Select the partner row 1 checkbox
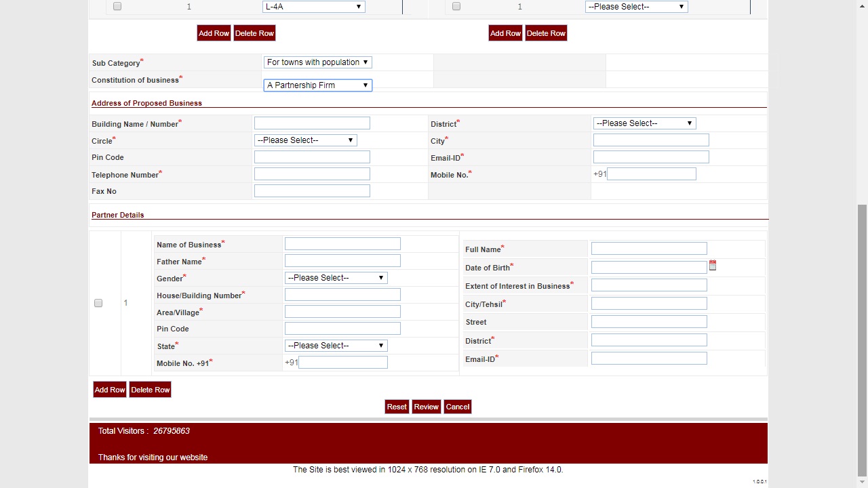 (x=98, y=303)
